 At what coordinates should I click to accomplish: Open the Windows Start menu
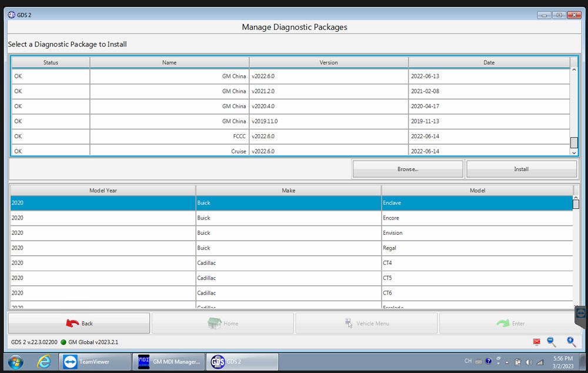tap(16, 361)
